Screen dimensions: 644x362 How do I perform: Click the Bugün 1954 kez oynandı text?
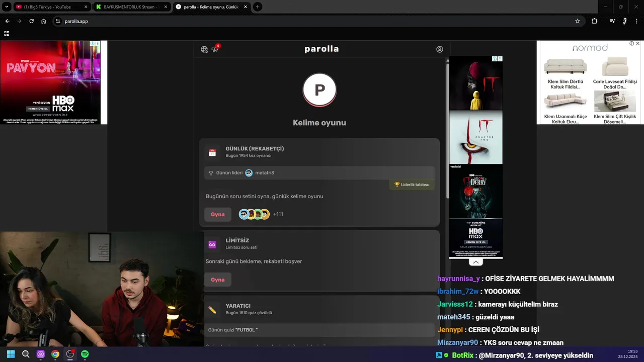tap(249, 156)
